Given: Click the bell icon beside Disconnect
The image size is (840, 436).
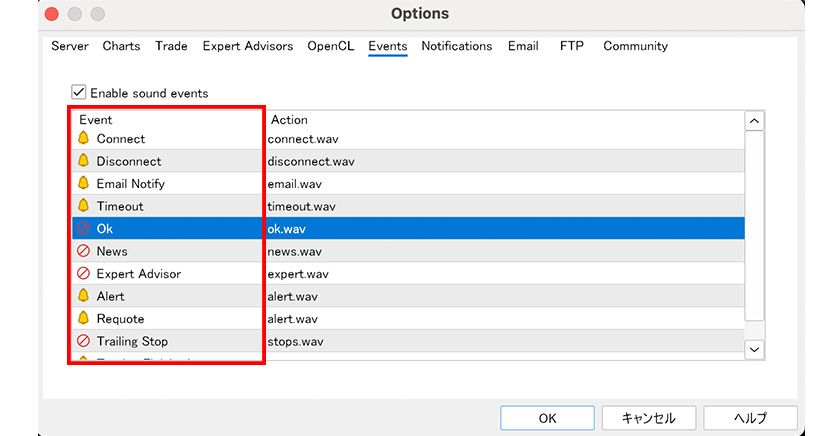Looking at the screenshot, I should [x=84, y=161].
